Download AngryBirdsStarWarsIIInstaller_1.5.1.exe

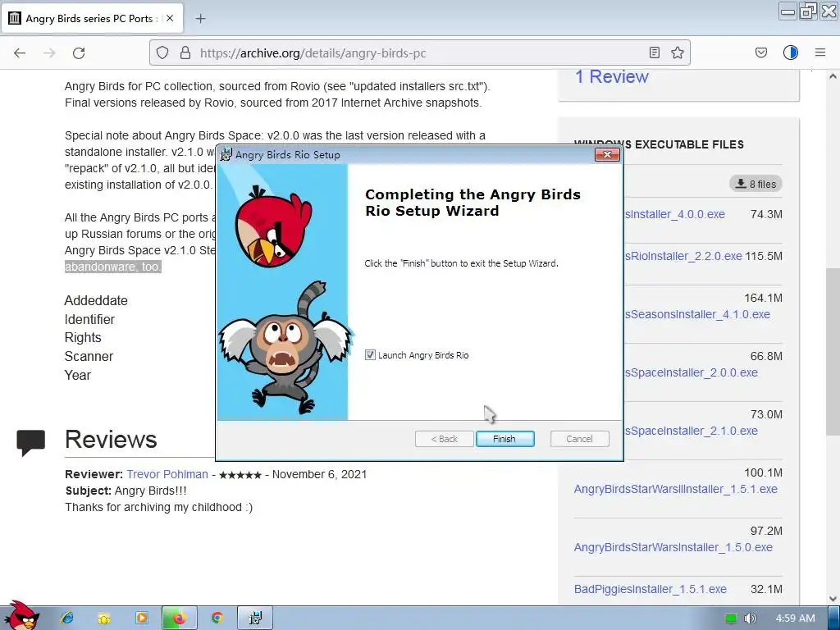click(x=676, y=489)
